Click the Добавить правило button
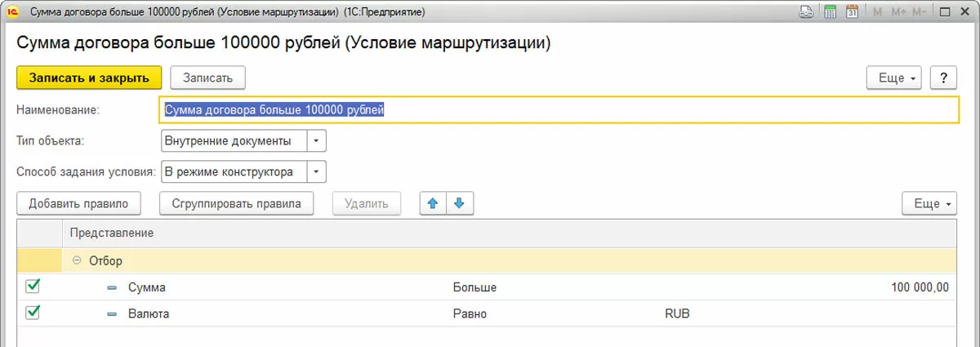Viewport: 980px width, 347px height. [78, 203]
